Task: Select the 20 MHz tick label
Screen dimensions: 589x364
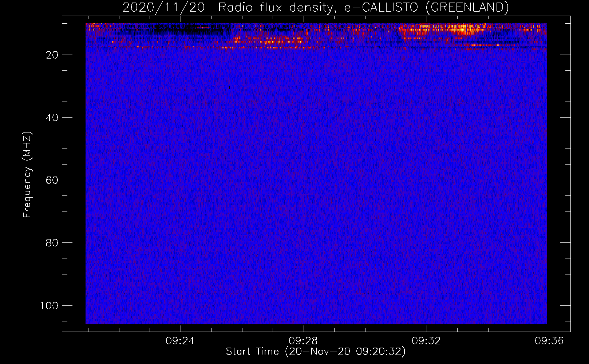Action: (x=52, y=55)
